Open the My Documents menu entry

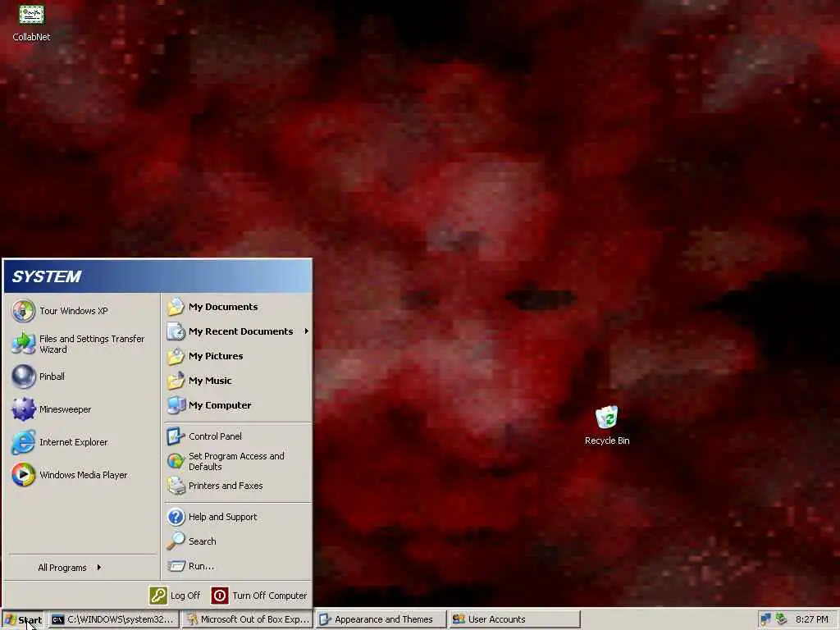tap(238, 307)
